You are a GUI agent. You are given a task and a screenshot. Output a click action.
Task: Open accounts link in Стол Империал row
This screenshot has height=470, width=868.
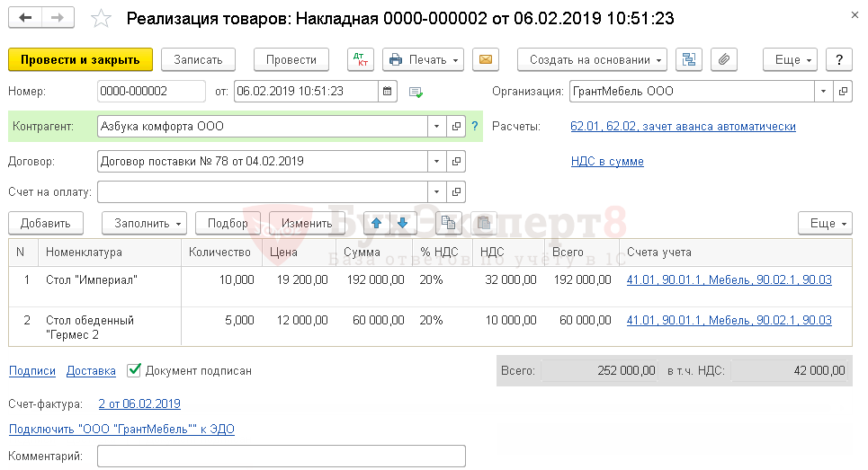coord(729,279)
